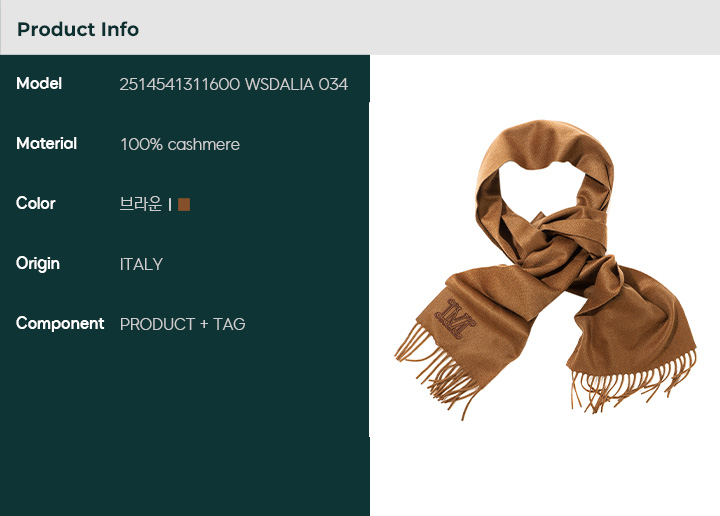This screenshot has height=516, width=720.
Task: Click the Color label
Action: 36,203
